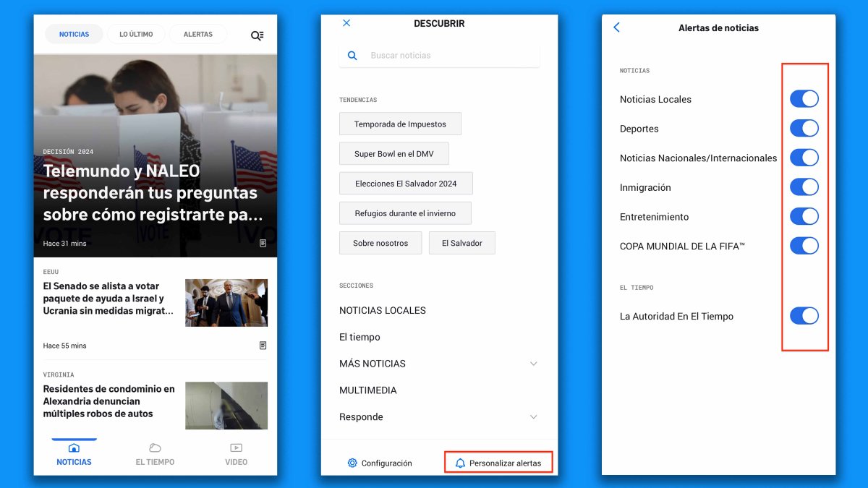
Task: Switch to the LO ÚLTIMO tab
Action: coord(136,34)
